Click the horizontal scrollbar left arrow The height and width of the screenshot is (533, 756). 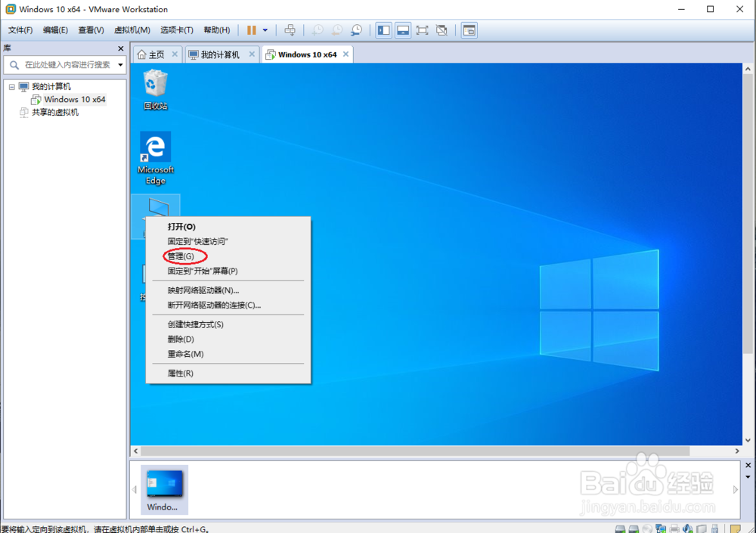(x=136, y=451)
